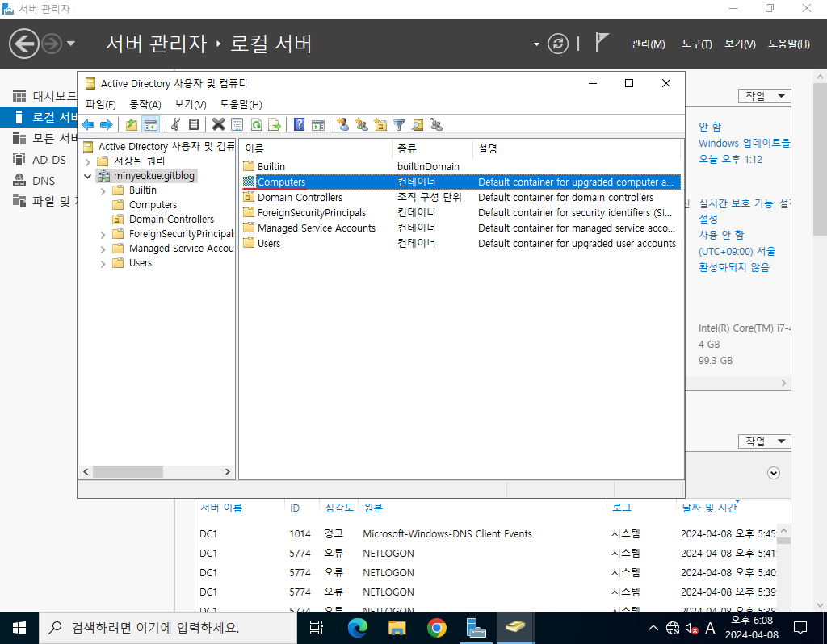Create a new group with toolbar icon

pyautogui.click(x=362, y=125)
